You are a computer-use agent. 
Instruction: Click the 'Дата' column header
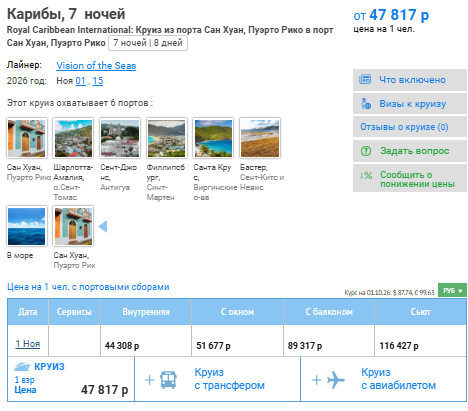(28, 312)
